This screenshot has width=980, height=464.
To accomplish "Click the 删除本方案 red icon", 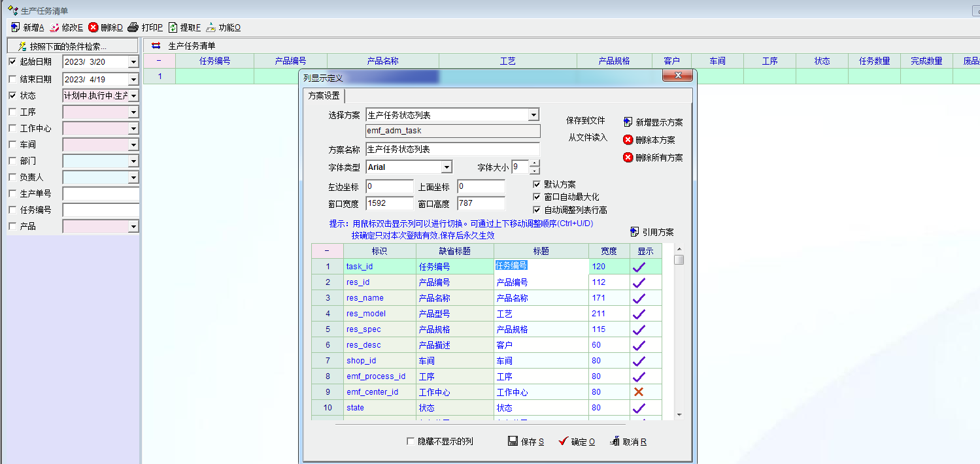I will [628, 140].
